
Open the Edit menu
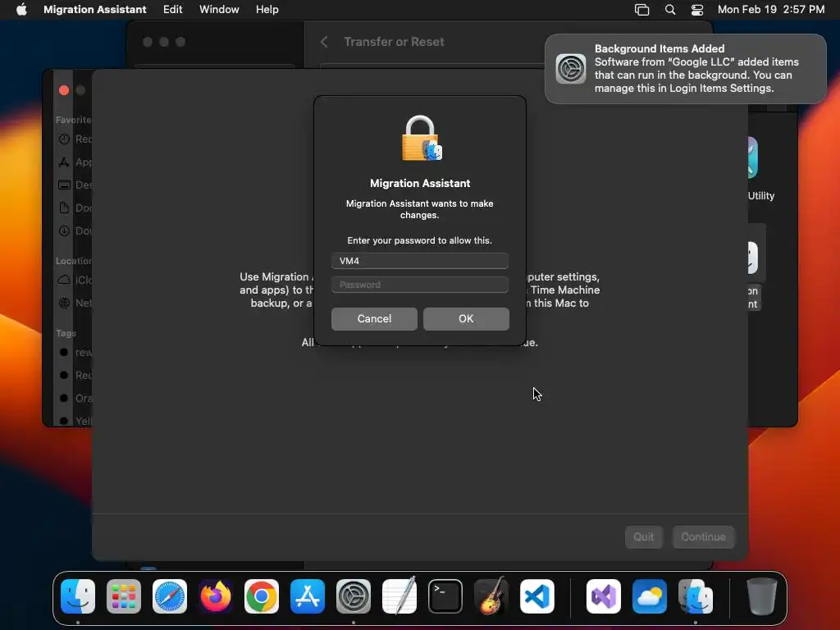tap(172, 10)
